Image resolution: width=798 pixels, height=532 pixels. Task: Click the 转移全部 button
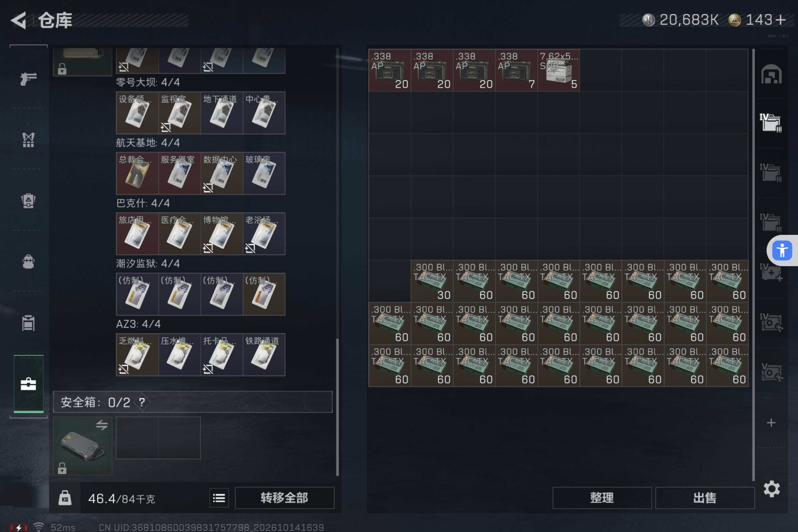(x=284, y=498)
